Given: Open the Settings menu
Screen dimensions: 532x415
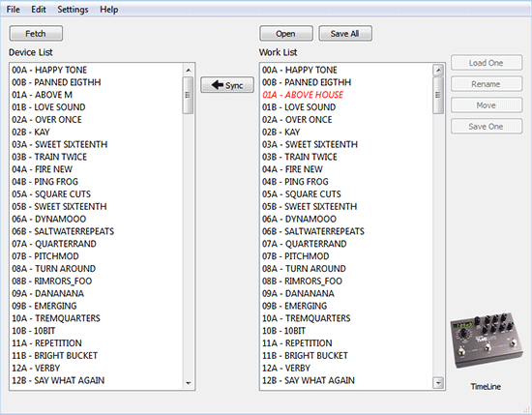Looking at the screenshot, I should click(x=73, y=9).
